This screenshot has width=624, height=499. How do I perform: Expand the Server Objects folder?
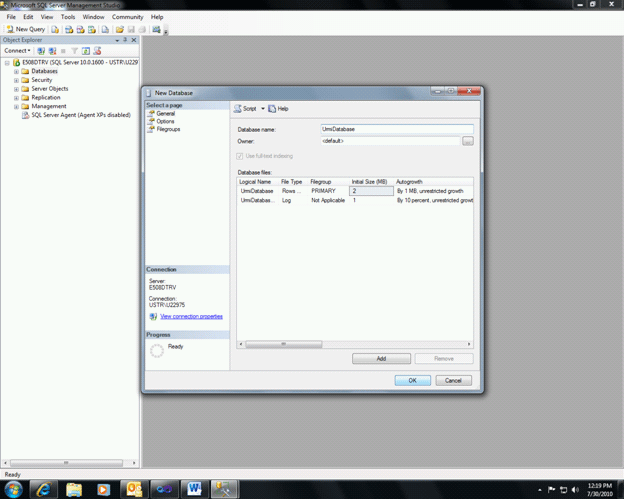[x=16, y=89]
